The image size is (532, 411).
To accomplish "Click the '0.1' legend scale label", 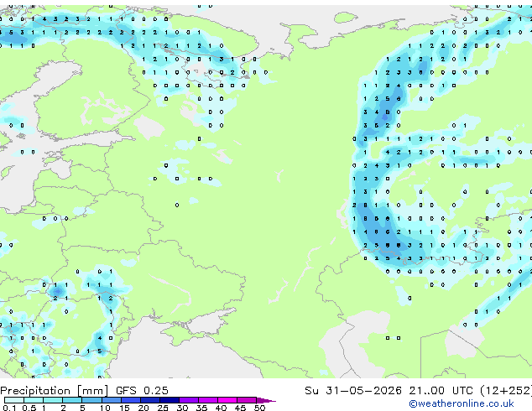I will click(x=9, y=408).
